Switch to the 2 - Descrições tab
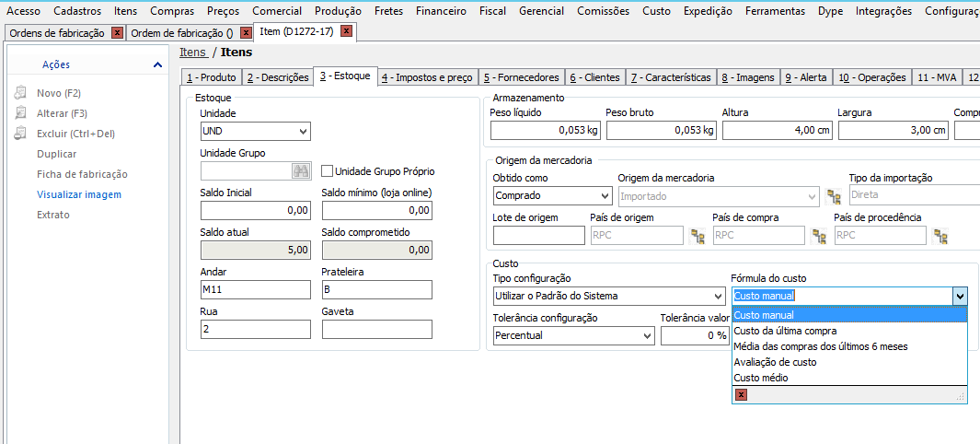 (278, 77)
